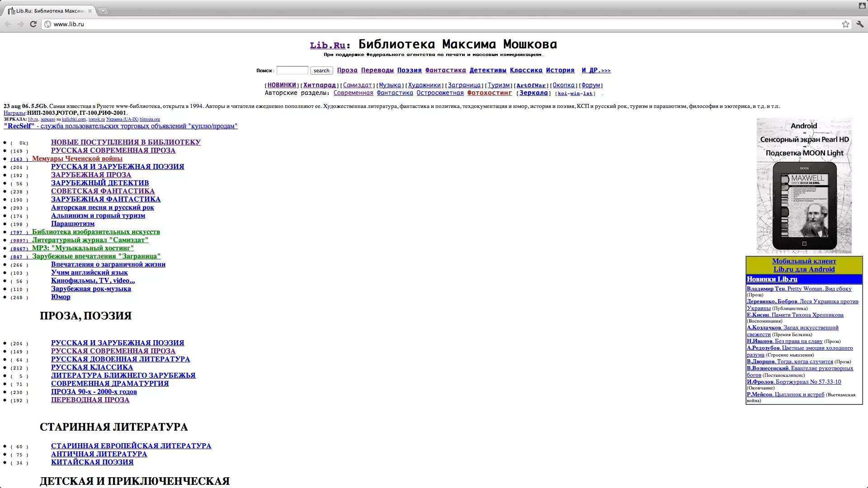The image size is (868, 488).
Task: Toggle the fullscreen icon at top right
Action: pos(862,5)
